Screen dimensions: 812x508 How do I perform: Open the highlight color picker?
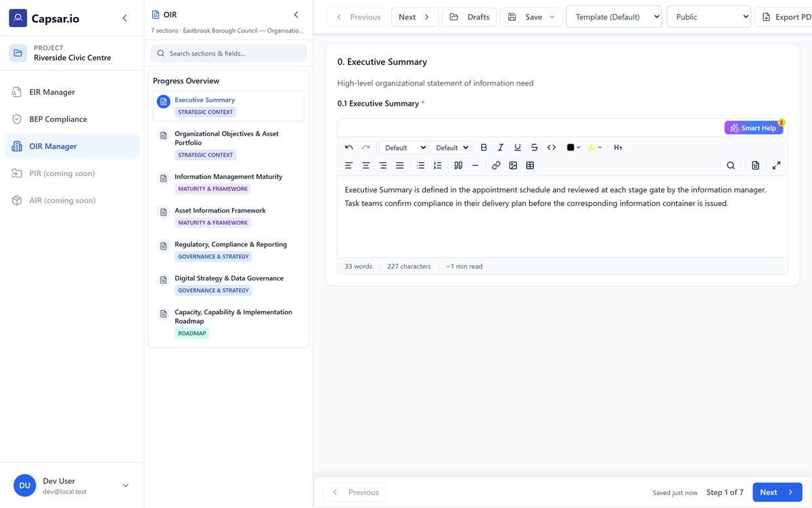click(595, 148)
